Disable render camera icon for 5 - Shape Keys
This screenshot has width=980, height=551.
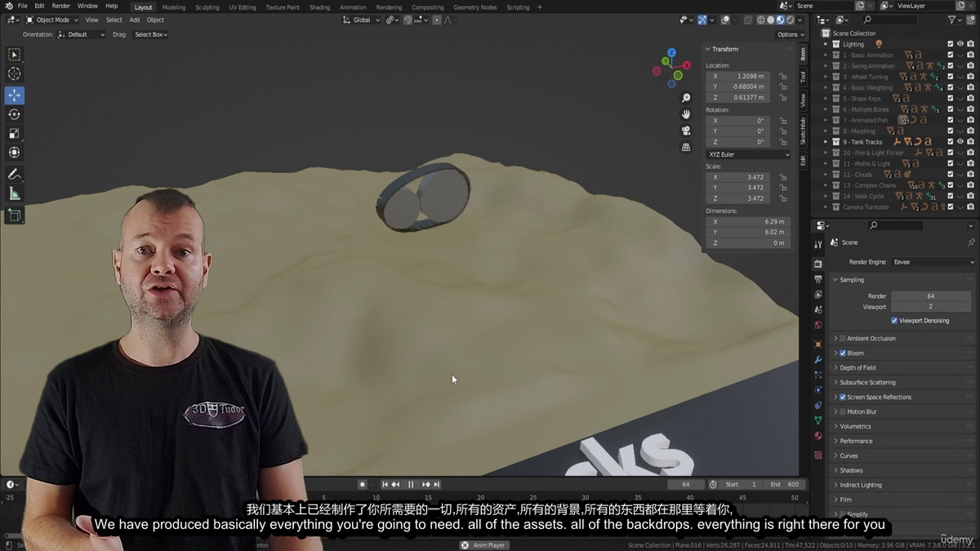click(x=970, y=99)
